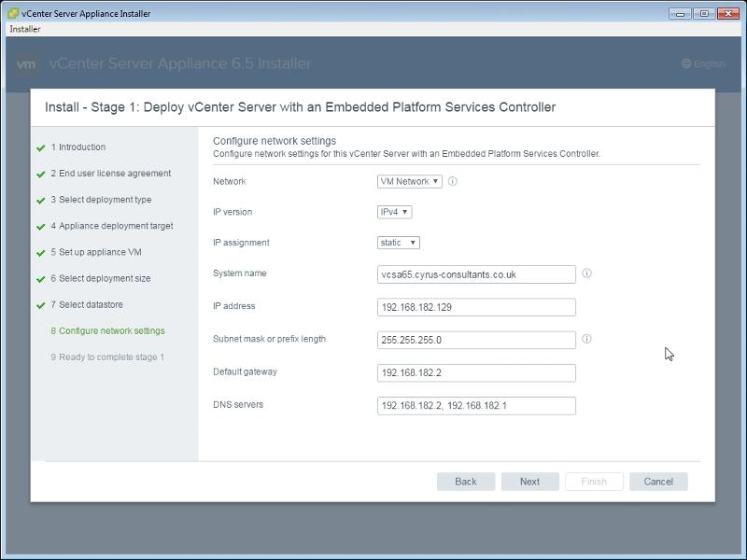
Task: Click green checkmark beside Select datastore
Action: [41, 305]
